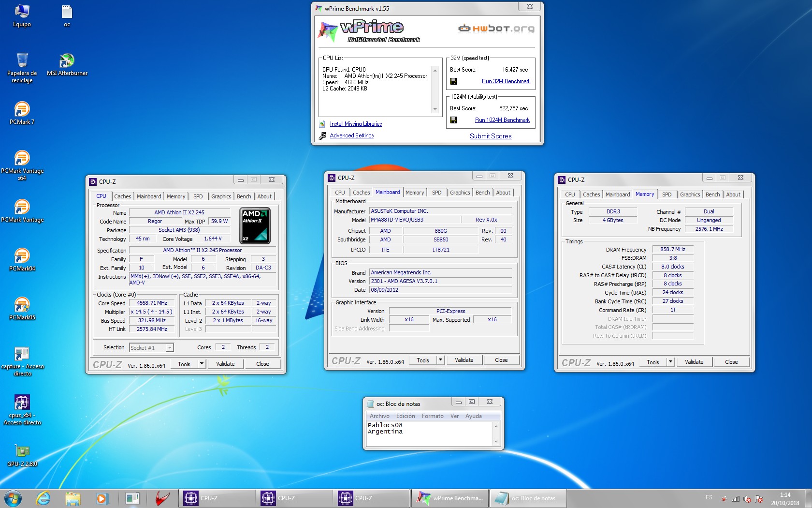Click Install Missing Libraries icon
This screenshot has height=508, width=812.
[322, 124]
